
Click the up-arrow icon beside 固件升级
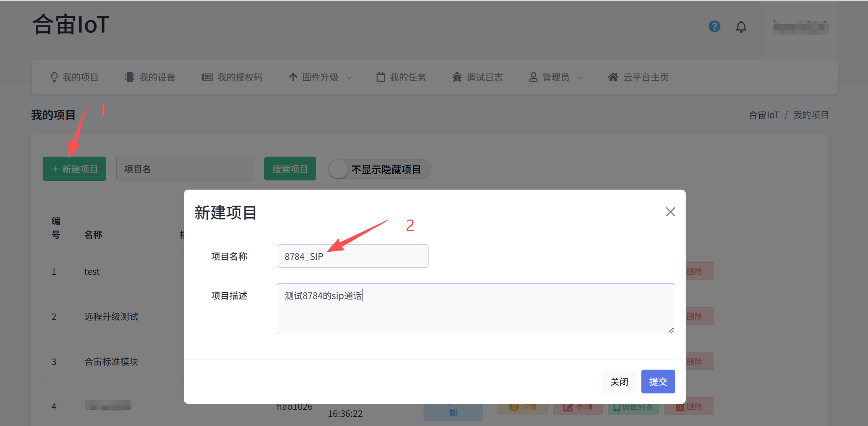click(293, 77)
